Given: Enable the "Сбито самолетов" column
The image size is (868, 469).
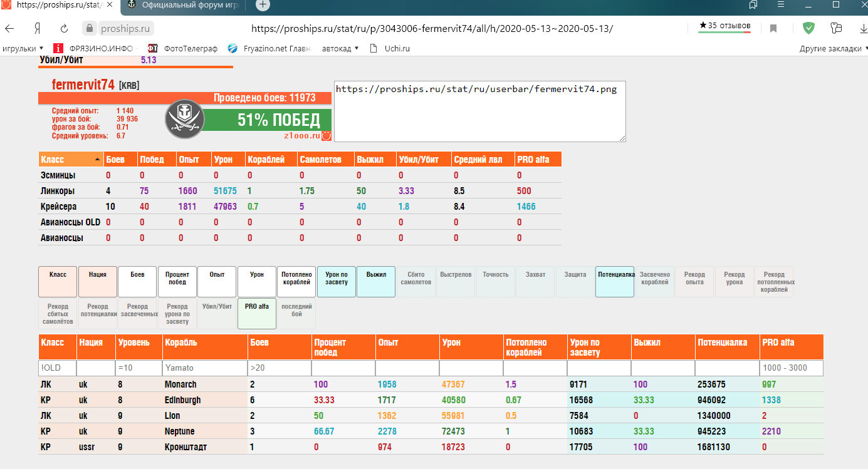Looking at the screenshot, I should click(x=416, y=282).
